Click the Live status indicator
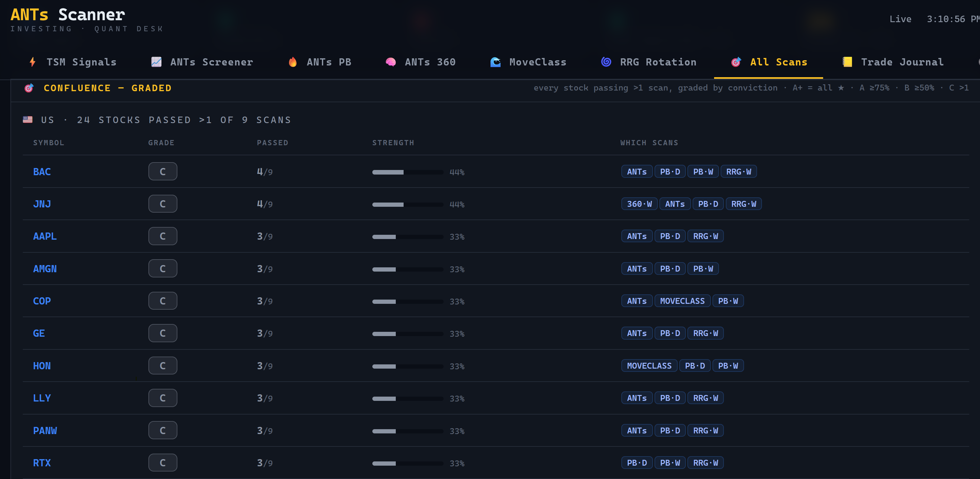 coord(900,19)
